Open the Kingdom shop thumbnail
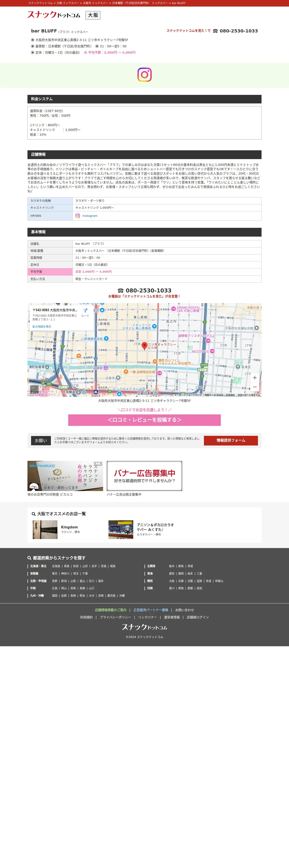The height and width of the screenshot is (868, 289). tap(45, 529)
